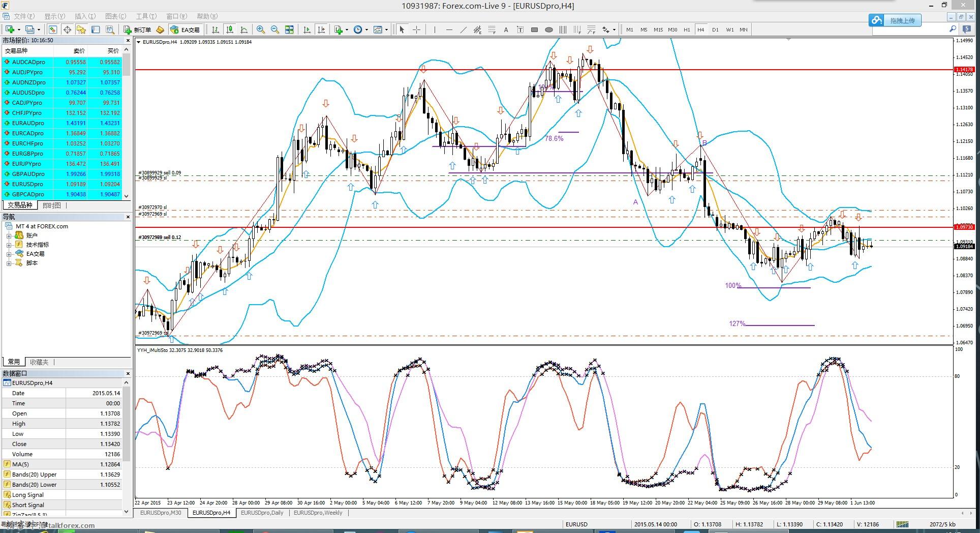Select the Fibonacci retracement tool
980x533 pixels.
[492, 29]
